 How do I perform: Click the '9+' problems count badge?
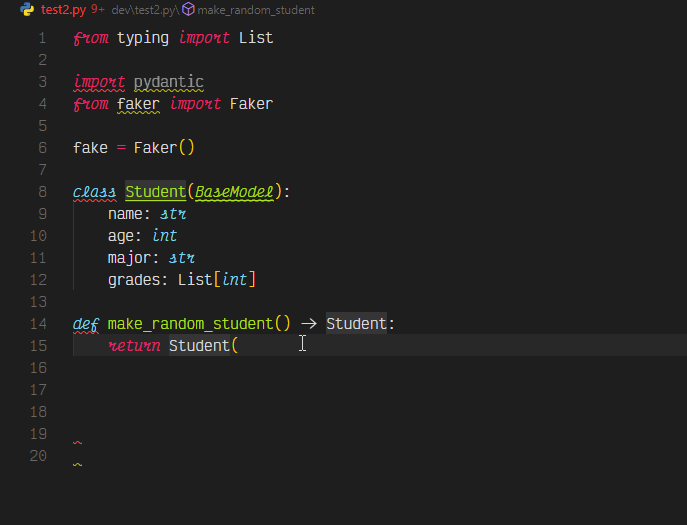98,9
